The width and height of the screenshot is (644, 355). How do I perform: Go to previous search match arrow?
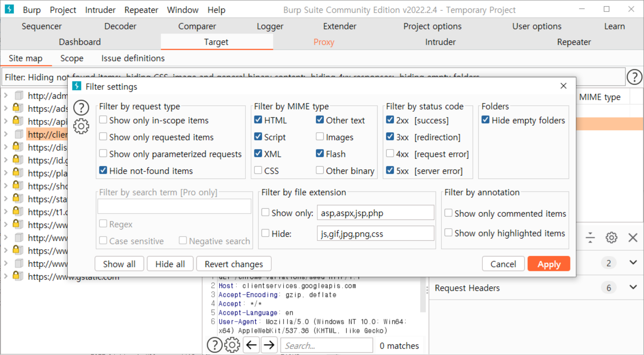click(251, 345)
